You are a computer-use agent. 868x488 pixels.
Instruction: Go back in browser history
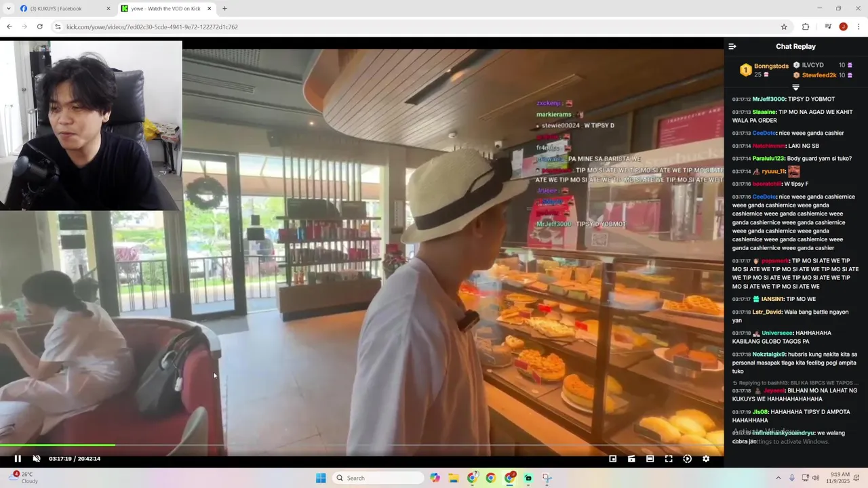tap(9, 27)
